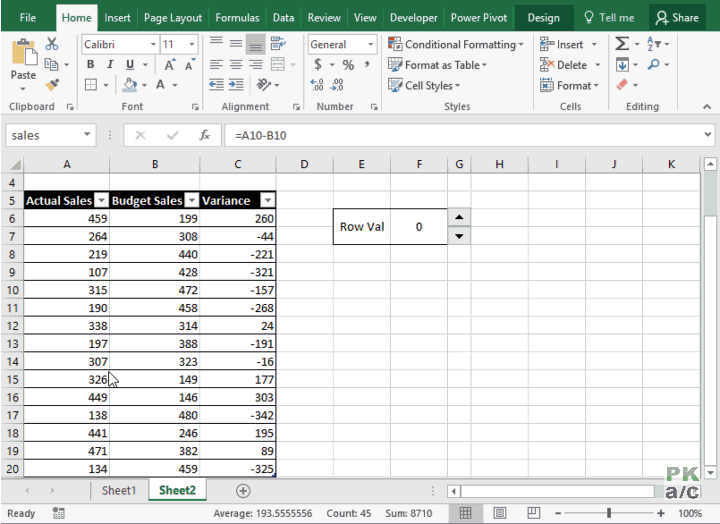
Task: Open the General number format dropdown
Action: coord(370,44)
